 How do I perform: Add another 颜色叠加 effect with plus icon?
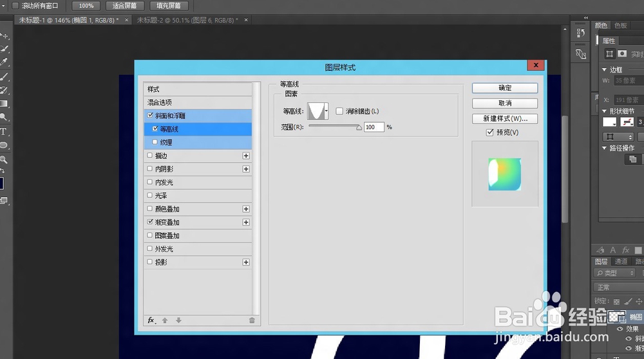(x=246, y=209)
